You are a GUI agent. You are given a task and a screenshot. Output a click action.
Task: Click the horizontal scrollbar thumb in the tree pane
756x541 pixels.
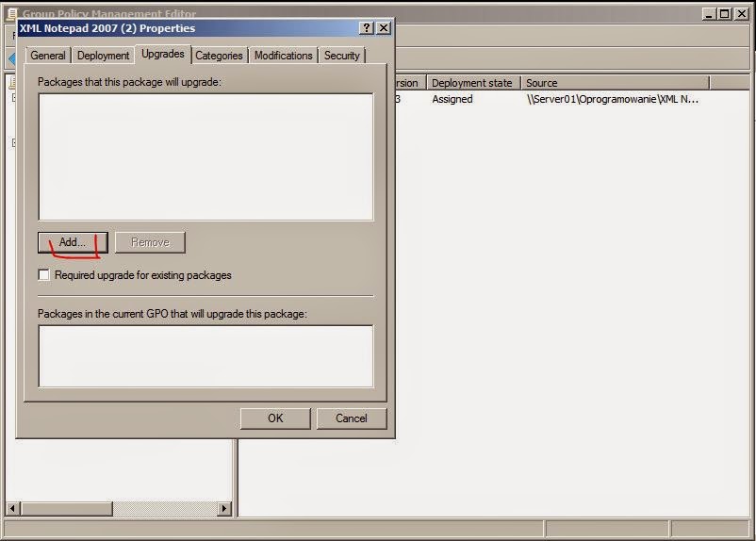(66, 508)
